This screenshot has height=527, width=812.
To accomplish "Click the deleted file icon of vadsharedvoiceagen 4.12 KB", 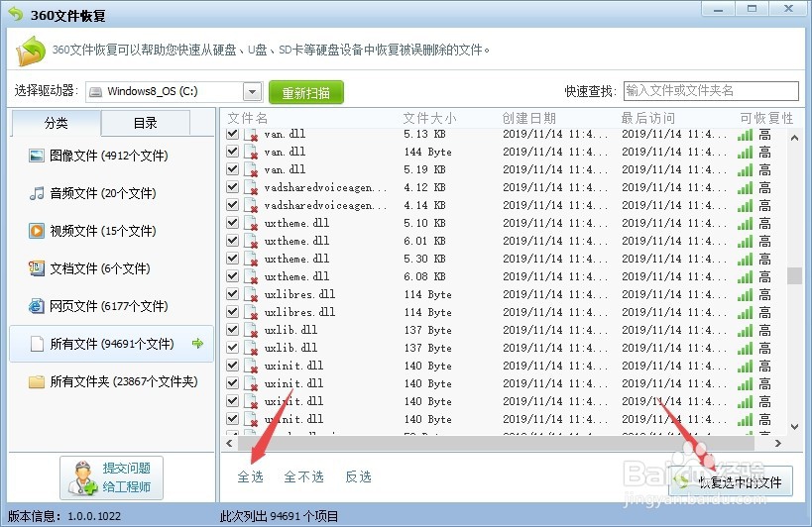I will [251, 188].
